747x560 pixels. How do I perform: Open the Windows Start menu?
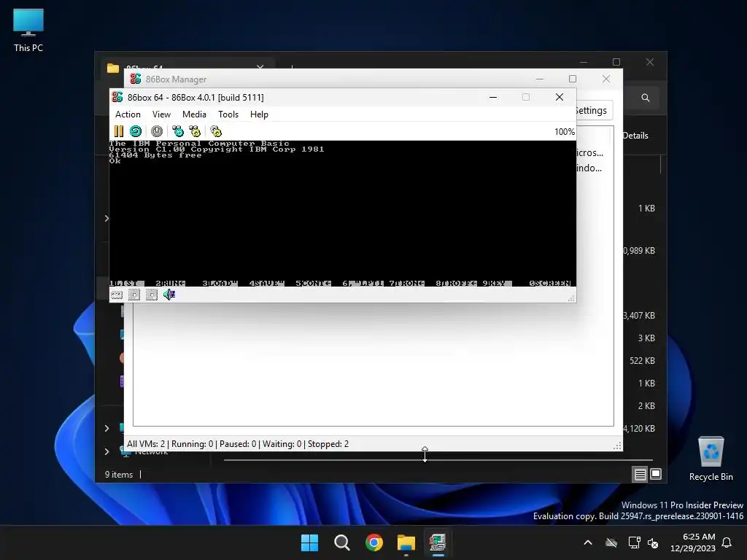point(309,542)
